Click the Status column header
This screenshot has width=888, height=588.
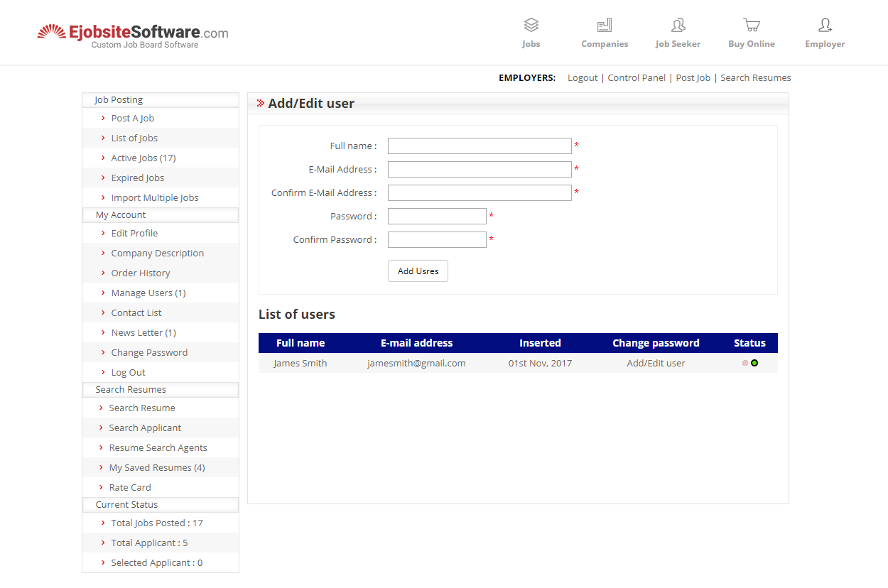pos(749,343)
